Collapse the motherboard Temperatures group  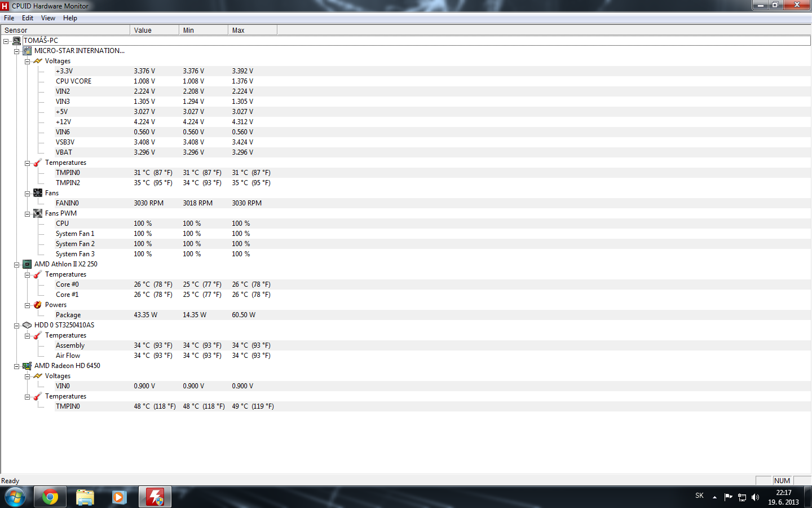27,163
